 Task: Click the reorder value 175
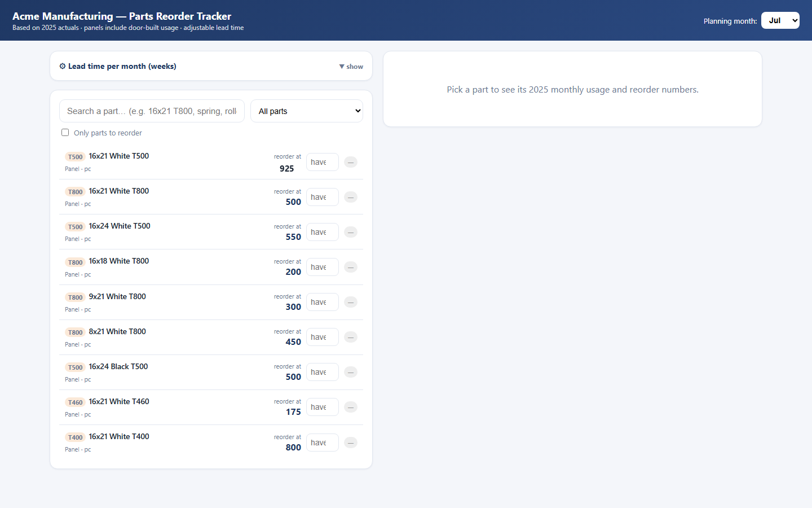pyautogui.click(x=293, y=412)
